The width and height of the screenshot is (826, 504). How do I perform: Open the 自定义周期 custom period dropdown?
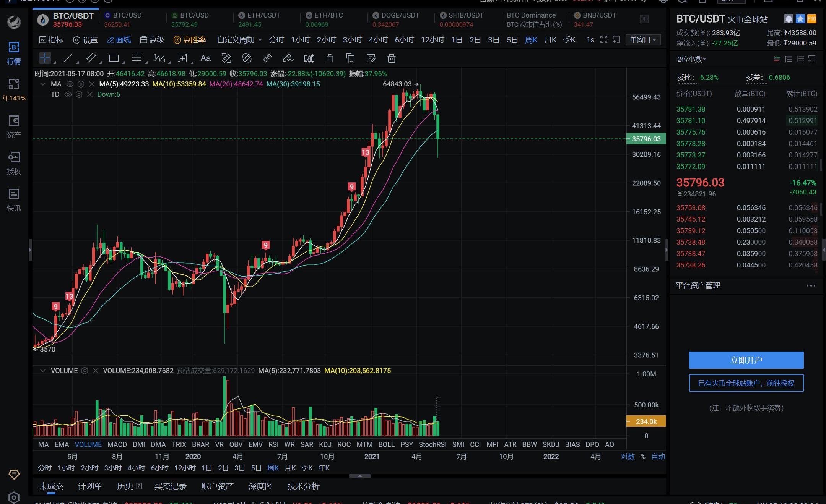point(239,40)
